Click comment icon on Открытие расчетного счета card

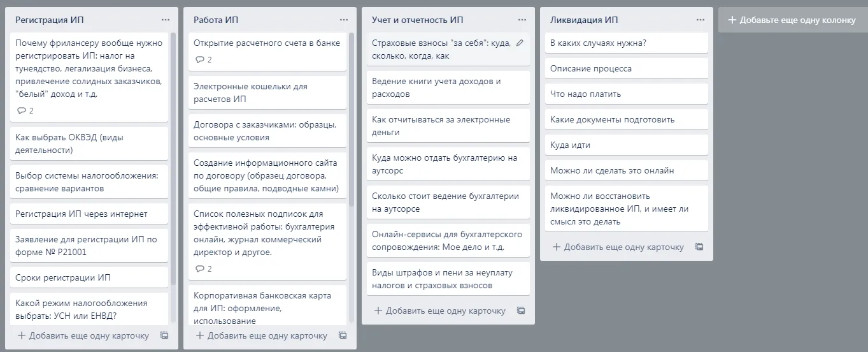(200, 60)
